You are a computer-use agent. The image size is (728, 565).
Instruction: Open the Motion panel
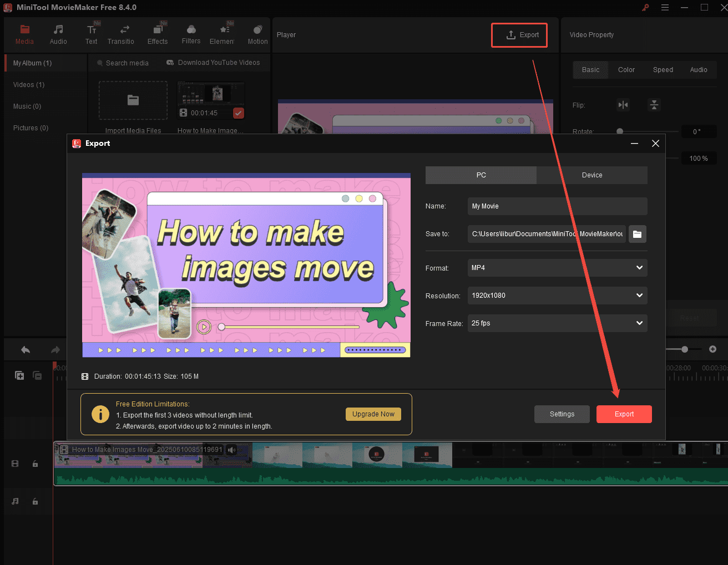pyautogui.click(x=257, y=33)
